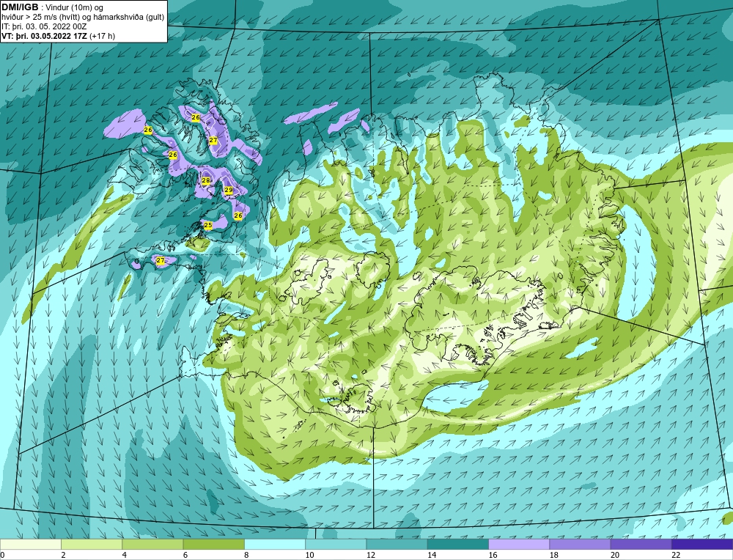Click the yellow gust label 25
The width and height of the screenshot is (733, 560).
208,225
